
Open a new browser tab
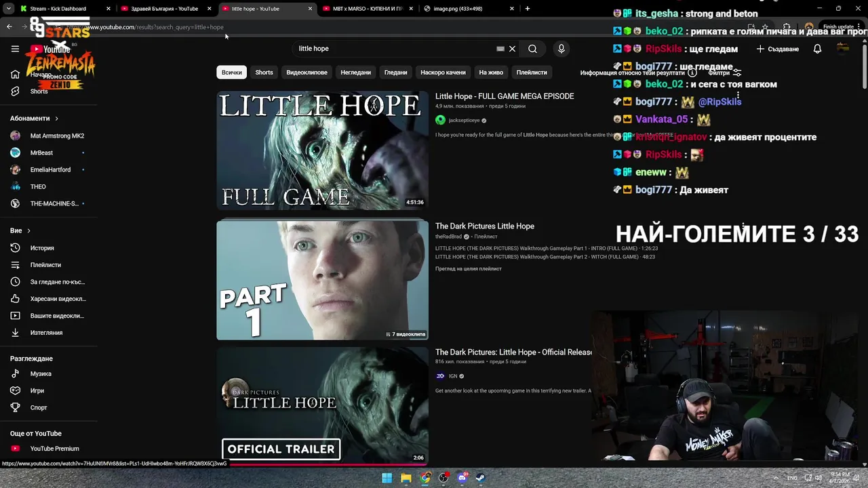click(528, 9)
